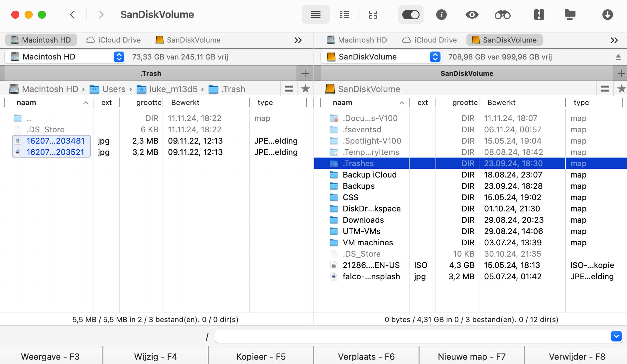Select Macintosh HD tab in left pane

tap(41, 40)
